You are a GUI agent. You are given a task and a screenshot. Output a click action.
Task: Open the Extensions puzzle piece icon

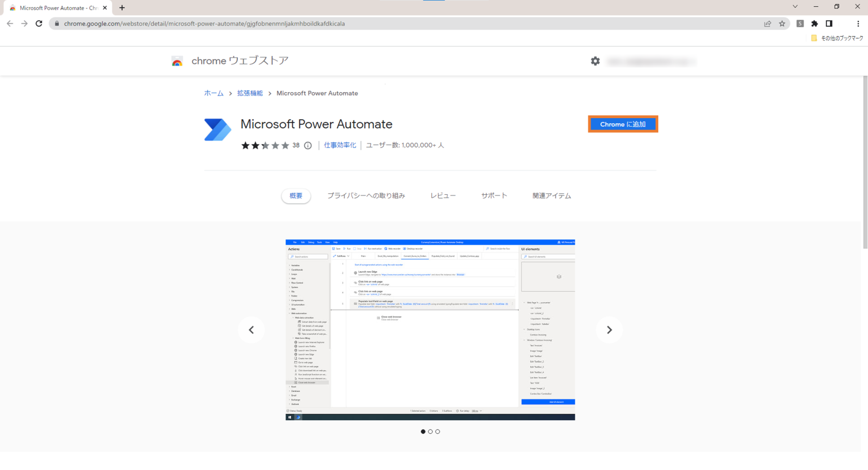(814, 24)
